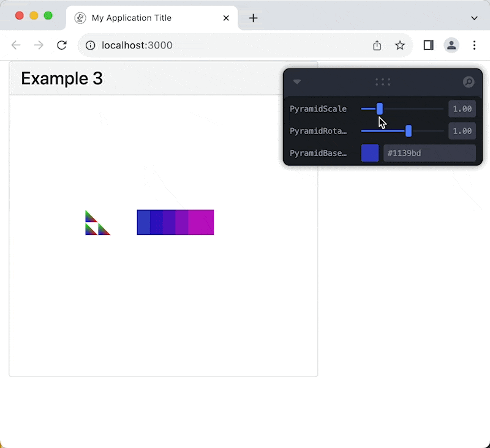Click the #1139bd hex color input field
Viewport: 490px width, 448px height.
429,153
